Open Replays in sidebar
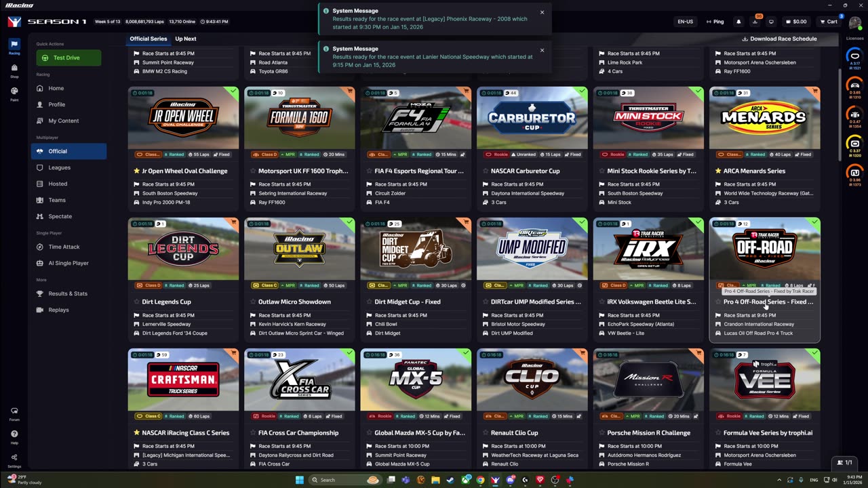The width and height of the screenshot is (868, 488). [68, 310]
